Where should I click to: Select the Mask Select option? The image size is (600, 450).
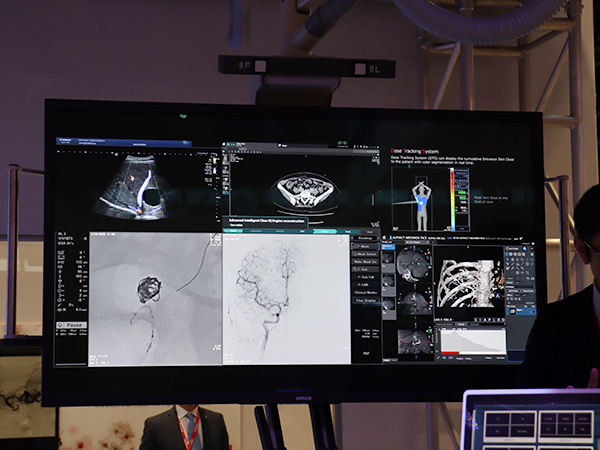pyautogui.click(x=368, y=253)
